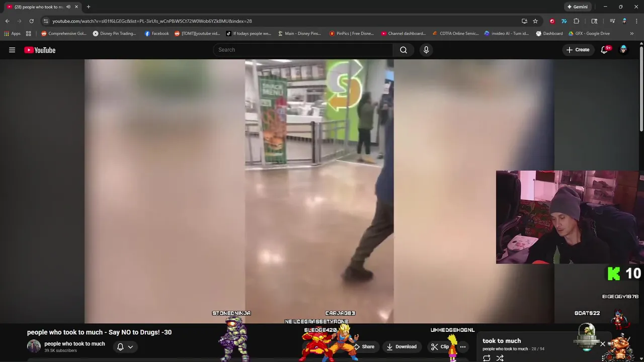The height and width of the screenshot is (362, 644).
Task: Open the Dashboard bookmark
Action: click(549, 34)
